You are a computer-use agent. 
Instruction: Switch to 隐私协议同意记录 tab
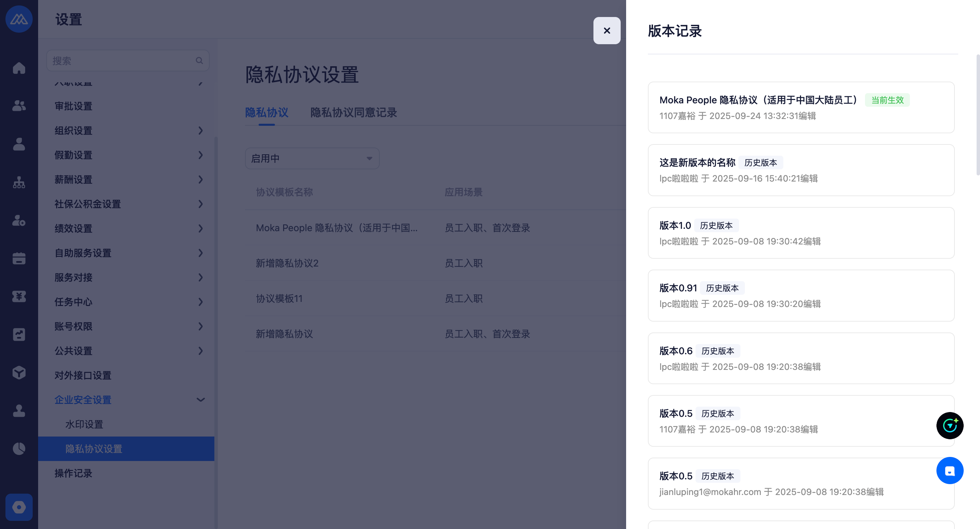click(x=354, y=113)
